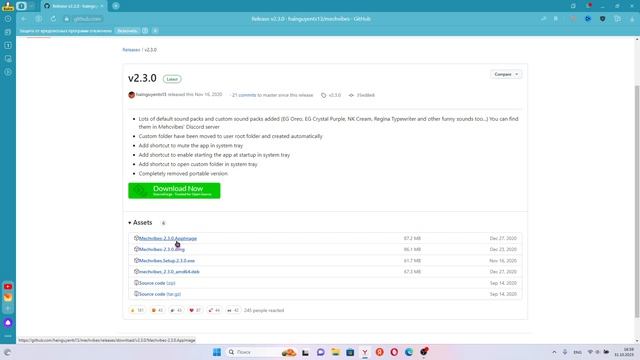Open the blue extension icon in the toolbar
Image resolution: width=640 pixels, height=360 pixels.
pos(588,19)
